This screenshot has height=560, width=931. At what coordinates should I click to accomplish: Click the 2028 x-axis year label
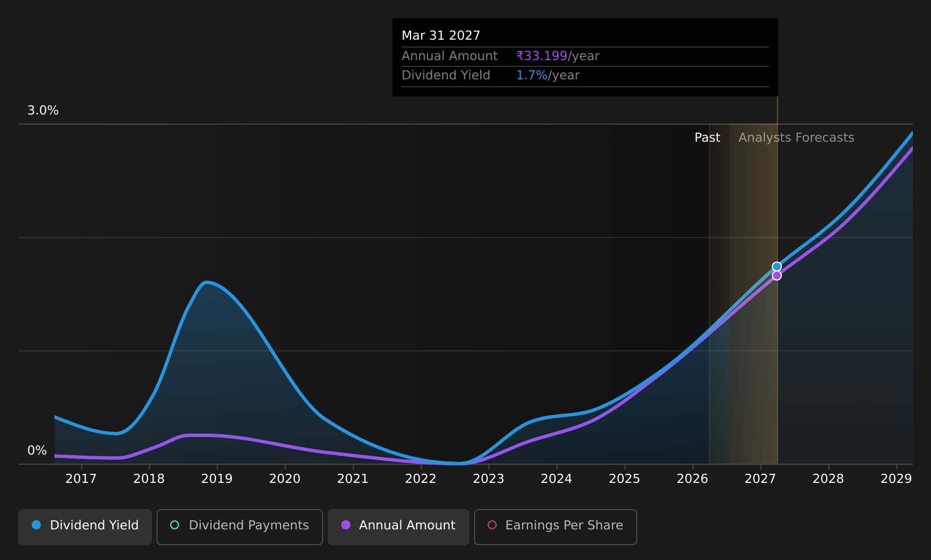click(828, 479)
